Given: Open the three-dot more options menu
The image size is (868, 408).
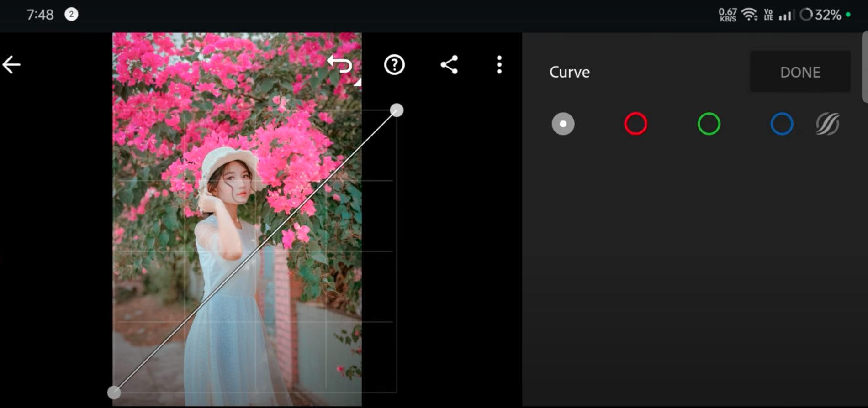Looking at the screenshot, I should pyautogui.click(x=499, y=65).
